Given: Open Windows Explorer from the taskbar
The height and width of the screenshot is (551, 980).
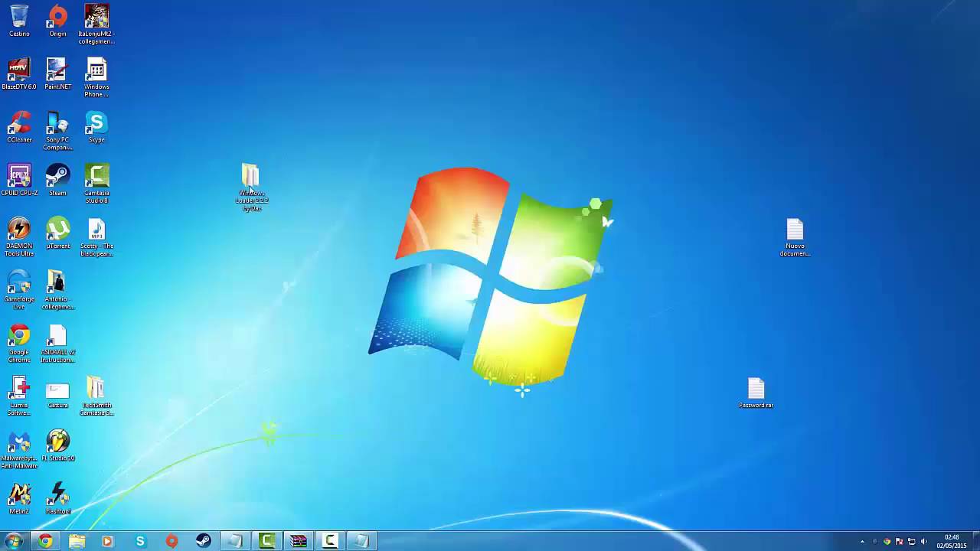Looking at the screenshot, I should point(77,541).
